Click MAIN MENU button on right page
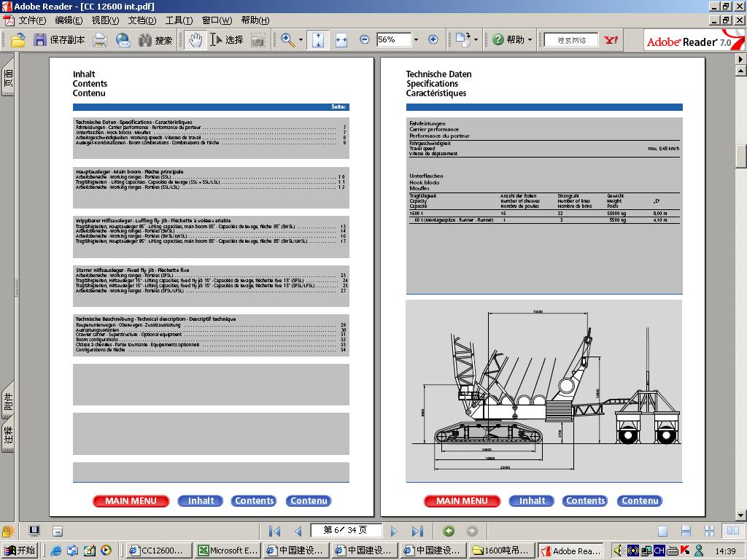The image size is (747, 560). pos(462,501)
